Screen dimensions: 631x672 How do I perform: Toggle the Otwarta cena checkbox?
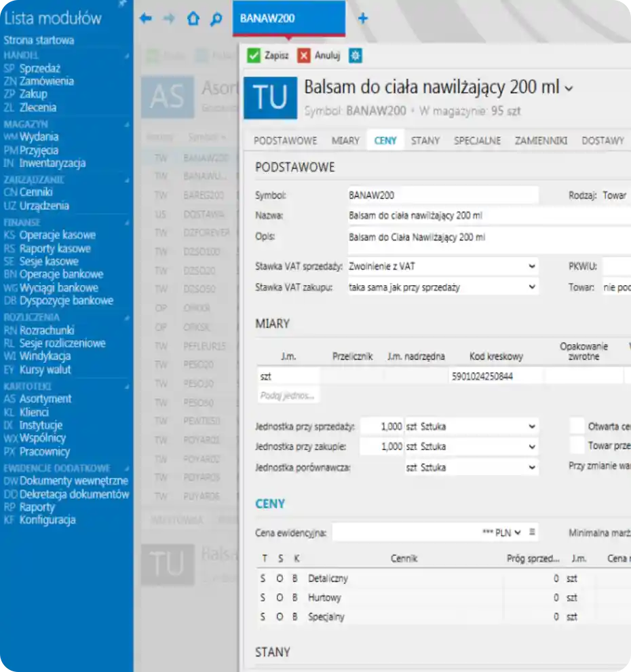click(x=577, y=426)
